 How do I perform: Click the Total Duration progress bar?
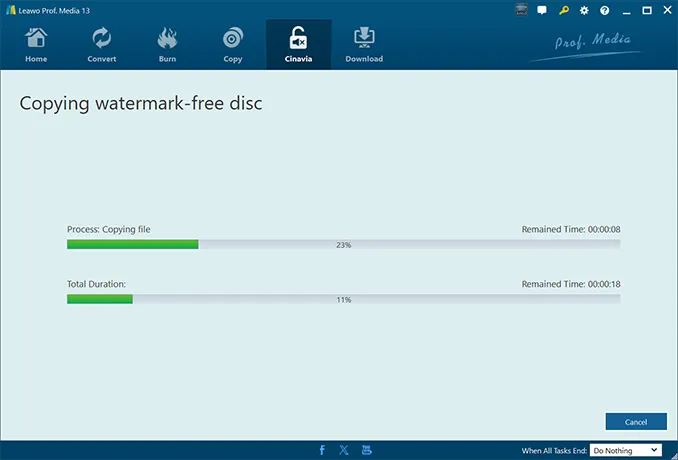(343, 299)
